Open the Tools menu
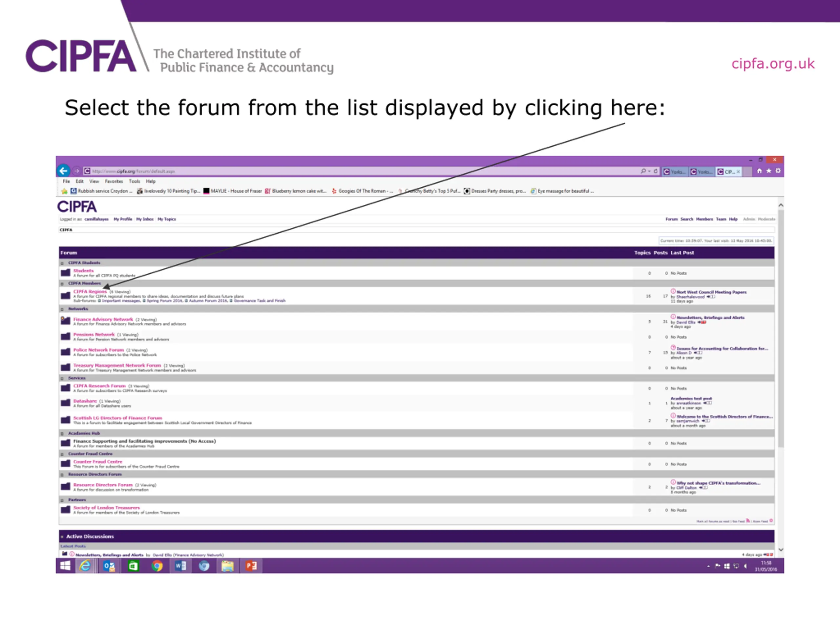The height and width of the screenshot is (630, 840). [x=135, y=181]
